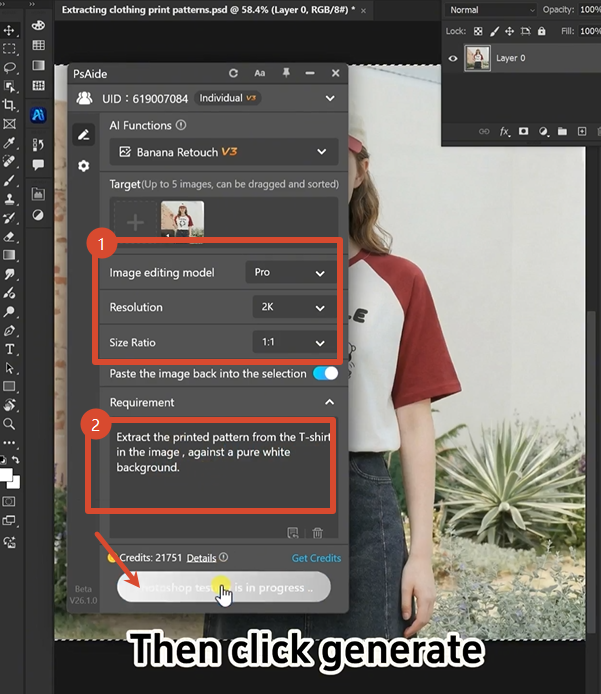Select the Rectangular Marquee tool

pos(9,49)
